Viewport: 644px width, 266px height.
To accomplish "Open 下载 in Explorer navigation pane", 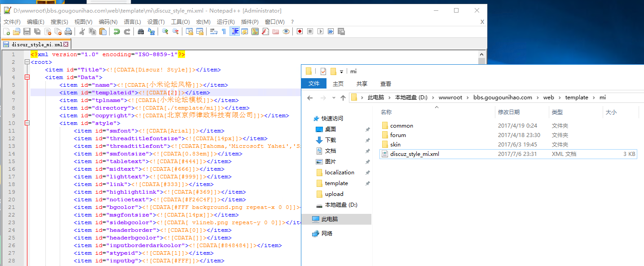I will pyautogui.click(x=331, y=140).
